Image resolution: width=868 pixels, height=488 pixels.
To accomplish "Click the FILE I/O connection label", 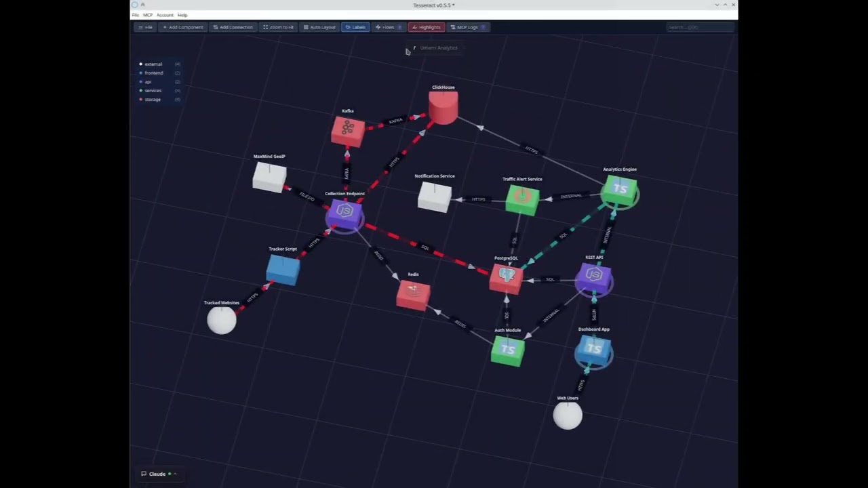I will [307, 197].
